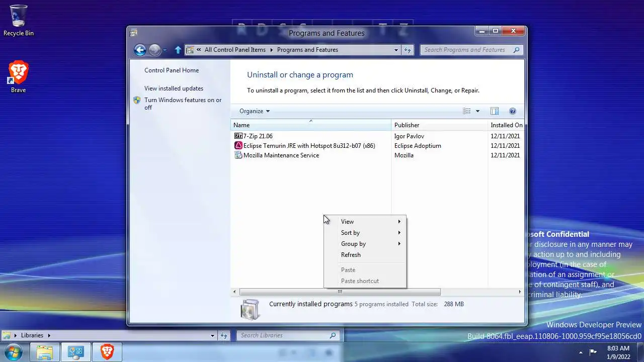
Task: Click the Programs and Features title bar icon
Action: coord(133,33)
